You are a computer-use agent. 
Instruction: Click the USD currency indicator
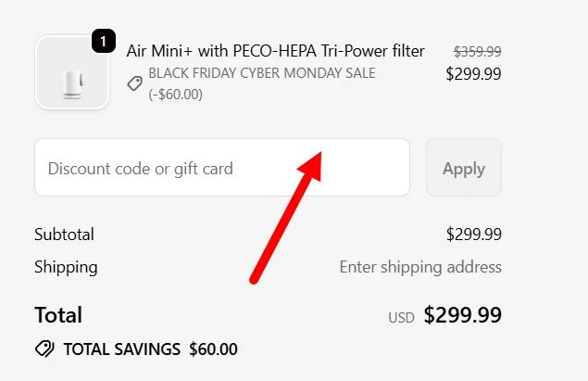[x=401, y=317]
